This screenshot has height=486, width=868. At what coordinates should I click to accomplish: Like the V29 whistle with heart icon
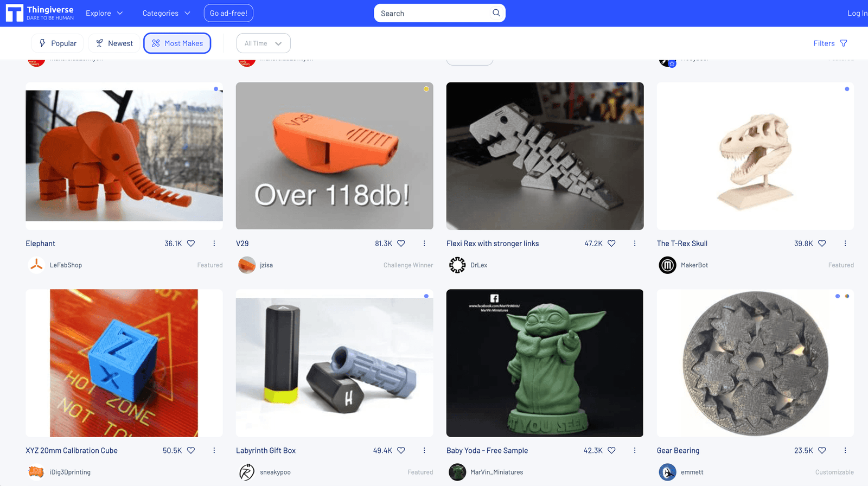coord(401,244)
